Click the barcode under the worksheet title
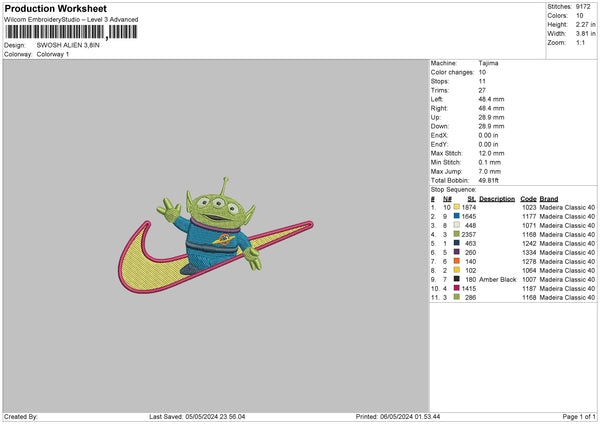The image size is (600, 424). (71, 32)
